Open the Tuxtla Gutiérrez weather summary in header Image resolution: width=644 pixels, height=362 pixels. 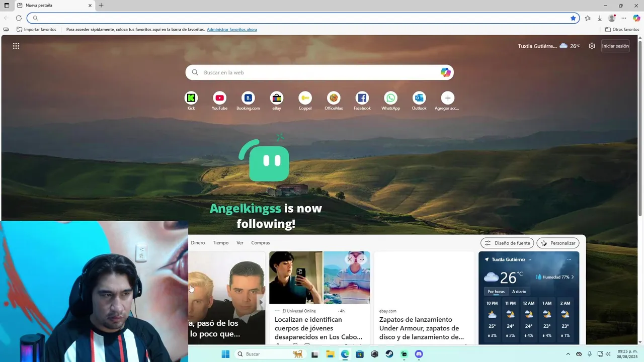coord(549,46)
